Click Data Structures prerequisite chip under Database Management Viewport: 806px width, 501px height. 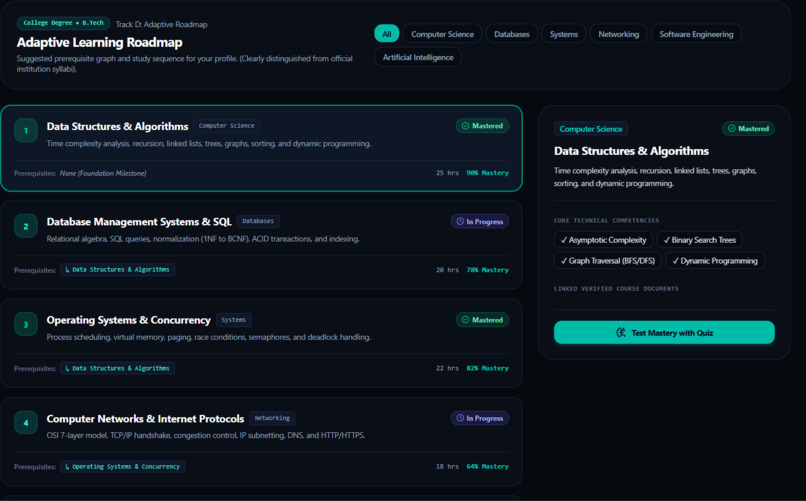(x=117, y=270)
